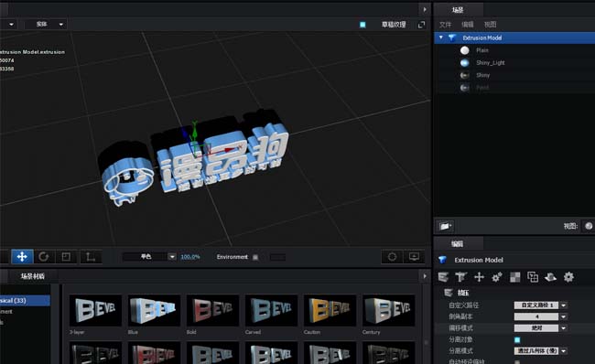Expand the materials panel arrow

(x=425, y=276)
